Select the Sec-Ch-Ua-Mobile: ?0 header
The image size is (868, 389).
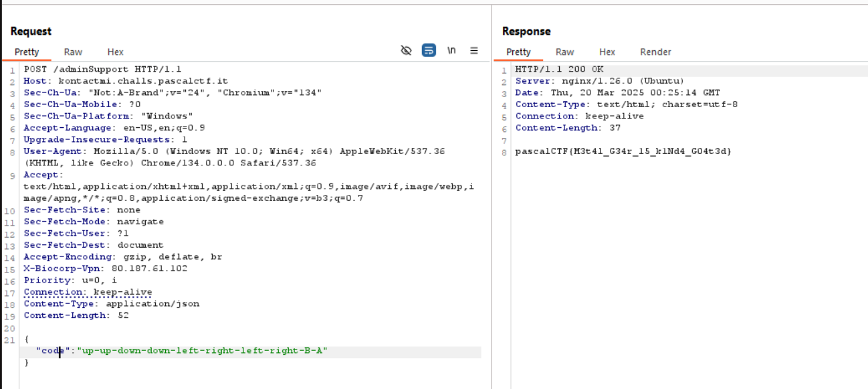82,104
